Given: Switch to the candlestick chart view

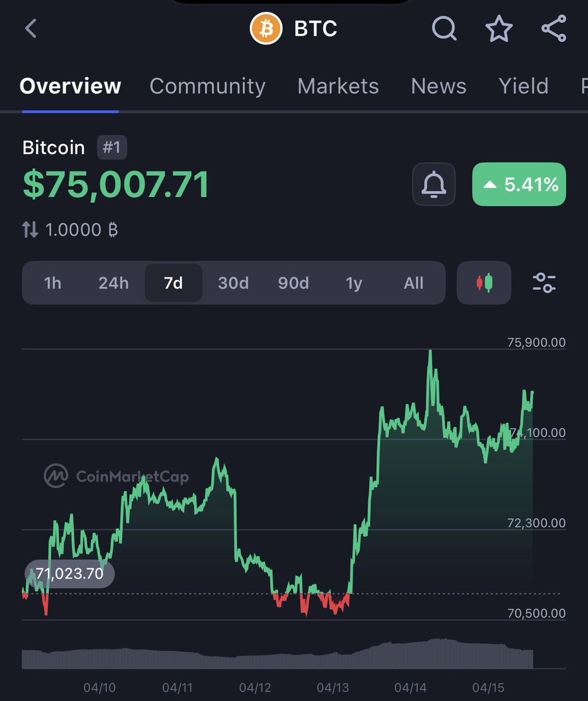Looking at the screenshot, I should pos(484,283).
